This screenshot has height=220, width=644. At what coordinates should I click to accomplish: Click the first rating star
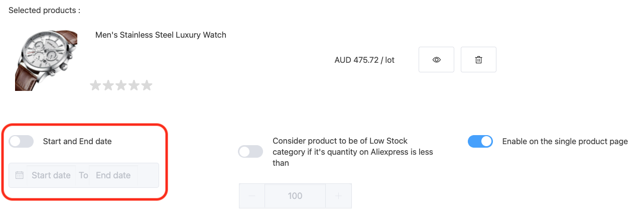tap(95, 85)
